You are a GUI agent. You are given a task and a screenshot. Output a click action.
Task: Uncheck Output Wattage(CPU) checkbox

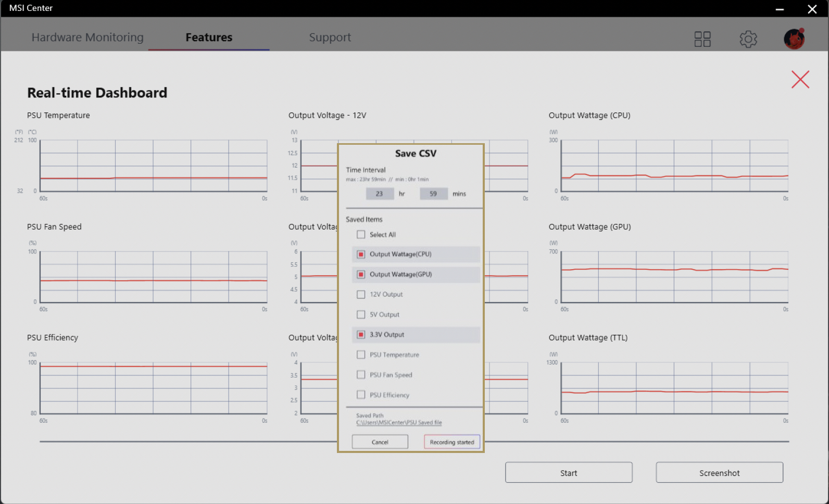coord(361,255)
